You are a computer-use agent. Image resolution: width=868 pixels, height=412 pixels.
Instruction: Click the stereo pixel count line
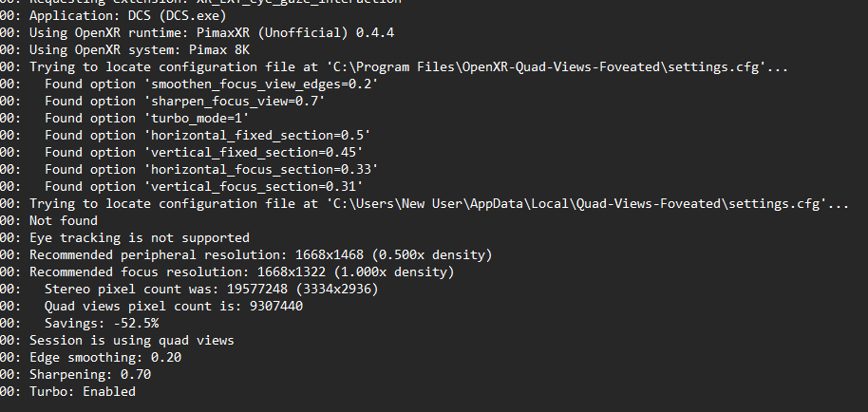pyautogui.click(x=211, y=290)
